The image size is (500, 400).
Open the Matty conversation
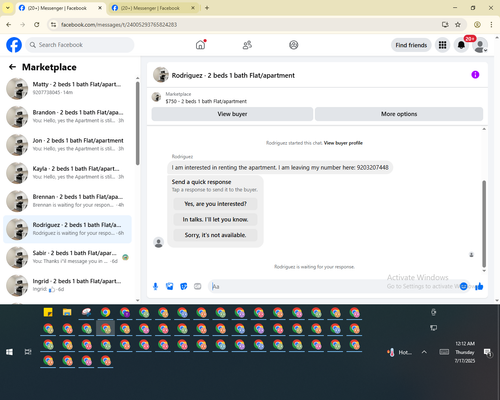(67, 88)
